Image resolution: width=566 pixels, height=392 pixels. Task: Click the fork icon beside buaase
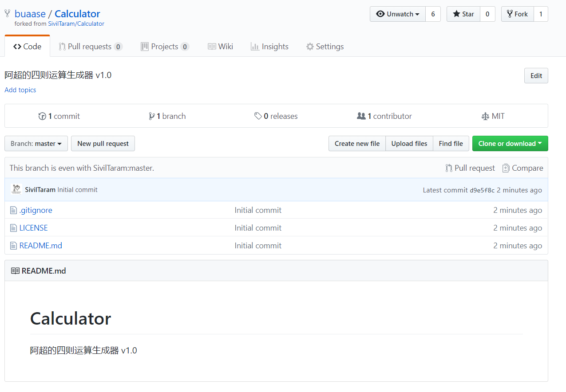point(8,14)
